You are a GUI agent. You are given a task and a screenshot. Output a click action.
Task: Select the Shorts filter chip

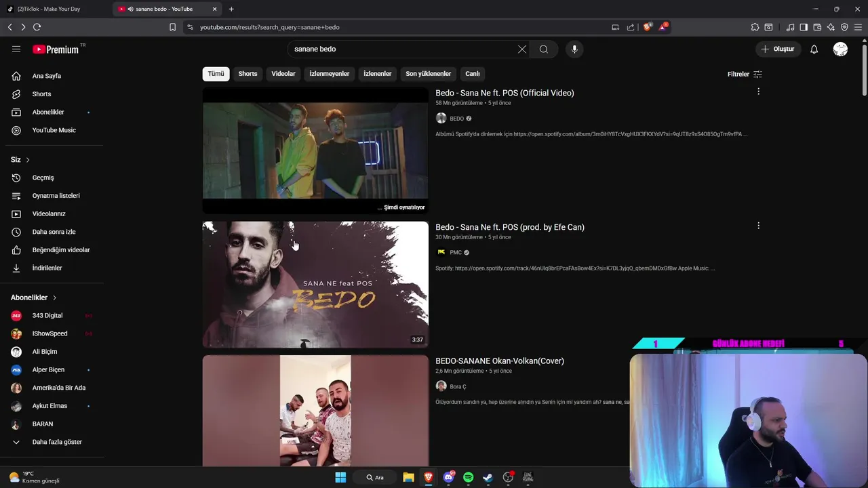248,74
